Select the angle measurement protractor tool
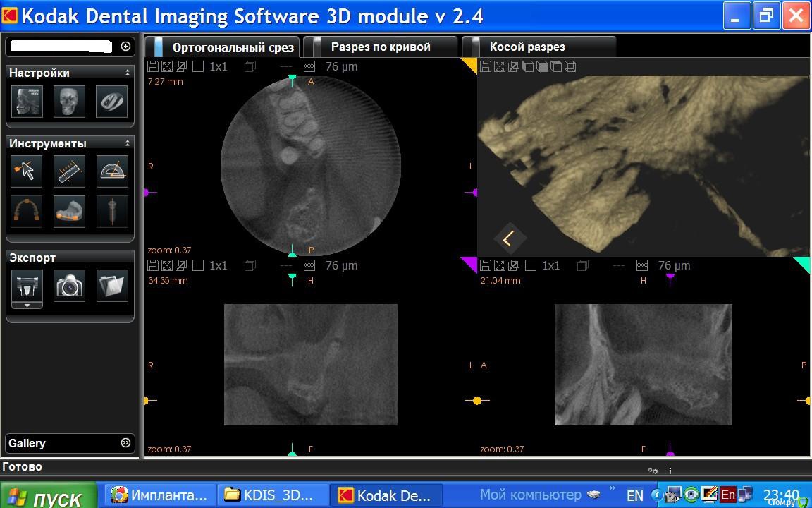The height and width of the screenshot is (508, 812). pyautogui.click(x=112, y=171)
